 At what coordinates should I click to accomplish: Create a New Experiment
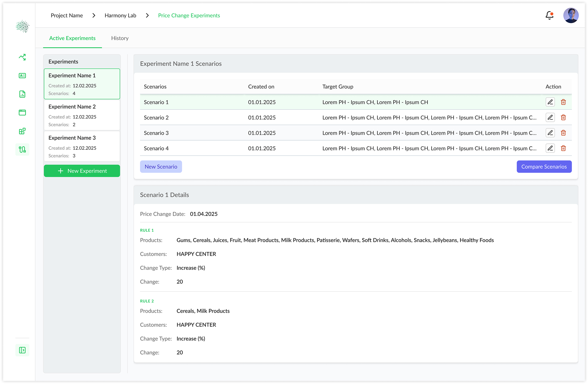click(82, 171)
